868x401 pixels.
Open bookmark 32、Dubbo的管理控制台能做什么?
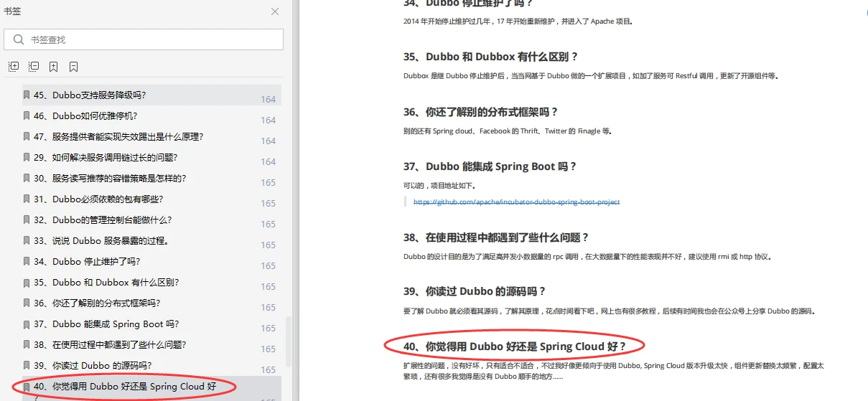[x=103, y=220]
